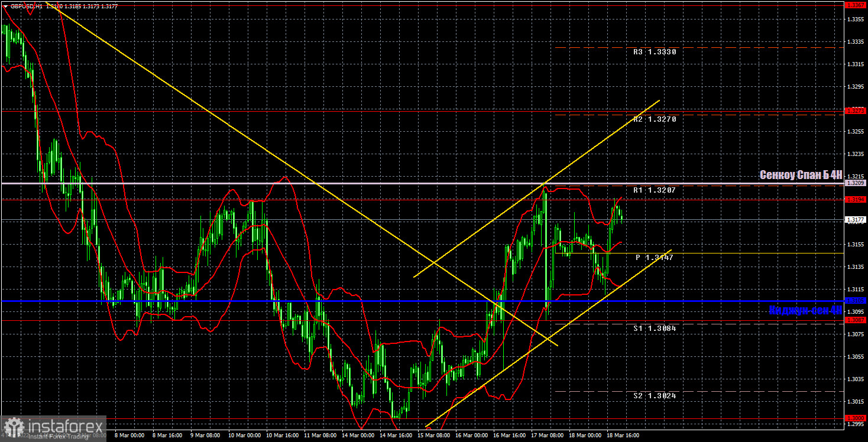Viewport: 868px width, 442px height.
Task: Click the R3 1.3330 pivot label
Action: click(x=655, y=52)
